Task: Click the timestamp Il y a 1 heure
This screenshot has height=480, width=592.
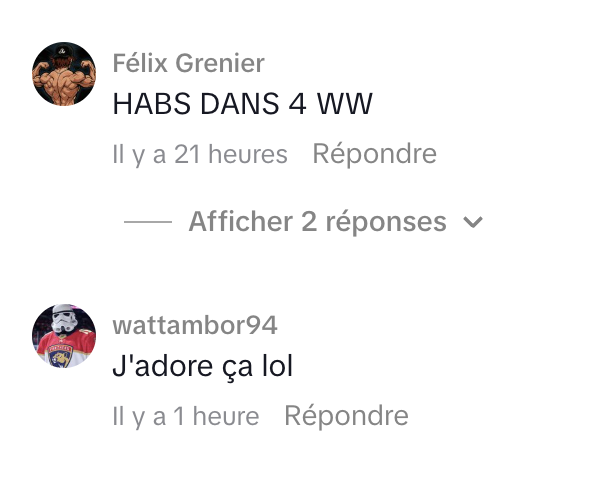Action: [186, 416]
